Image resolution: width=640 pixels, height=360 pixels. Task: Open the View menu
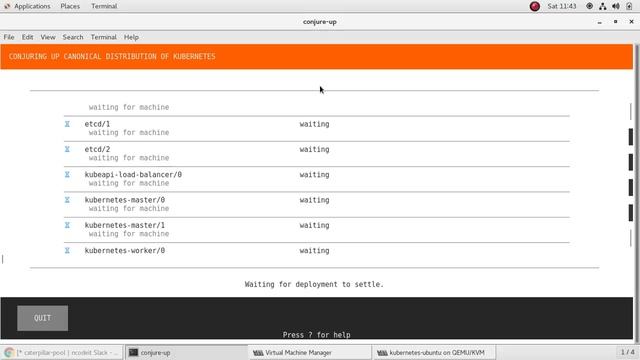click(48, 37)
